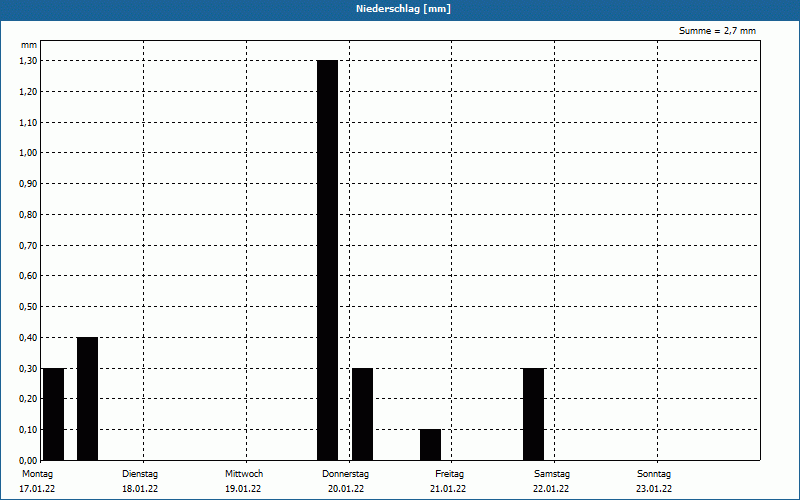Screen dimensions: 800x500
Task: Click the 1,00 y-axis value
Action: click(28, 153)
